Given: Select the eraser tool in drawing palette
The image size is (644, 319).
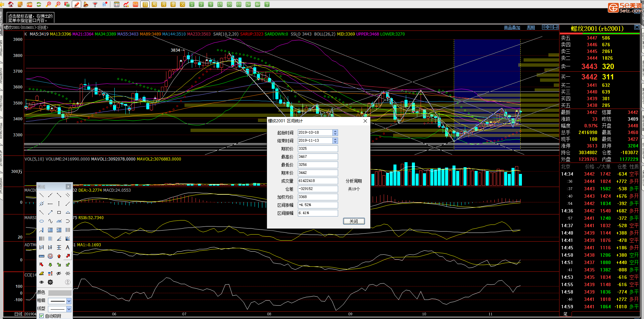Looking at the screenshot, I should point(42,273).
